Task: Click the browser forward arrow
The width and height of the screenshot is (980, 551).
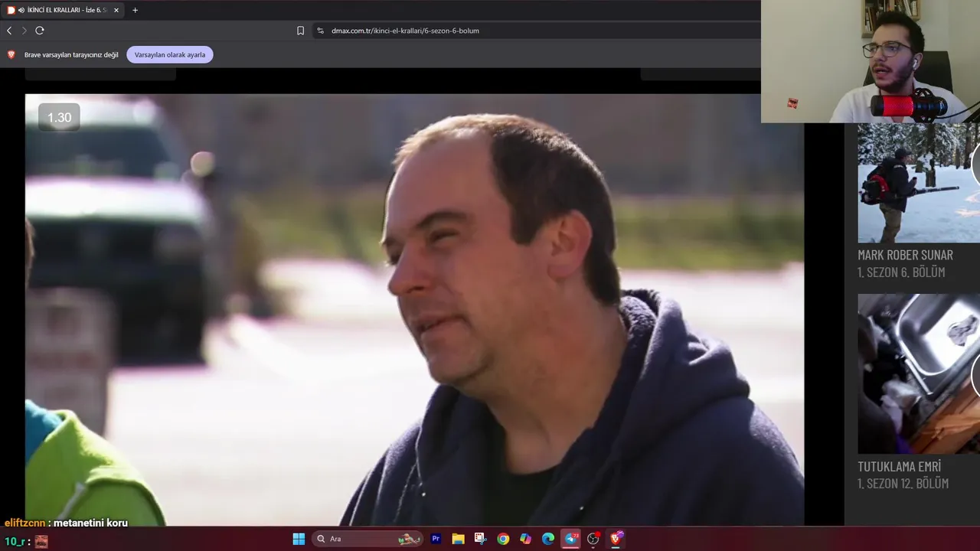Action: pyautogui.click(x=24, y=31)
